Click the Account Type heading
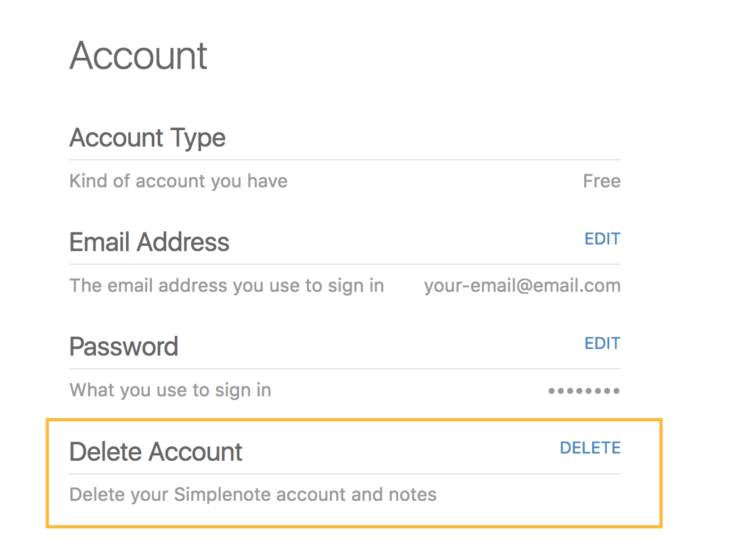The image size is (738, 560). coord(147,138)
